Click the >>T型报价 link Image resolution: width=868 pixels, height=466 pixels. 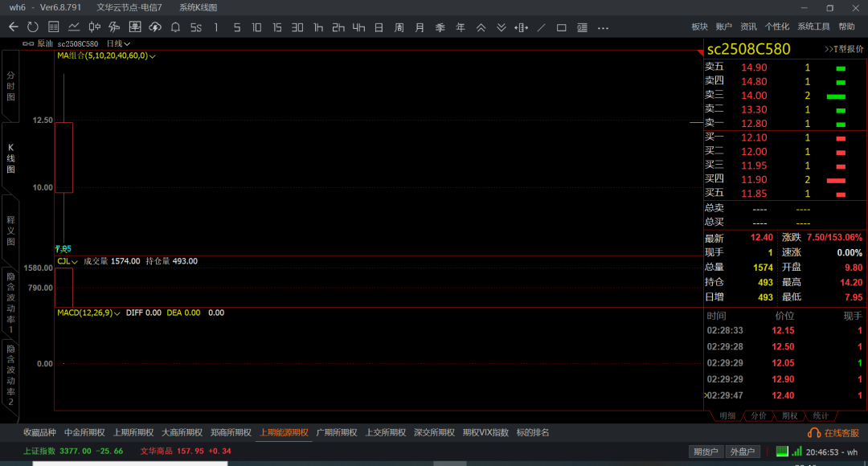pos(844,49)
